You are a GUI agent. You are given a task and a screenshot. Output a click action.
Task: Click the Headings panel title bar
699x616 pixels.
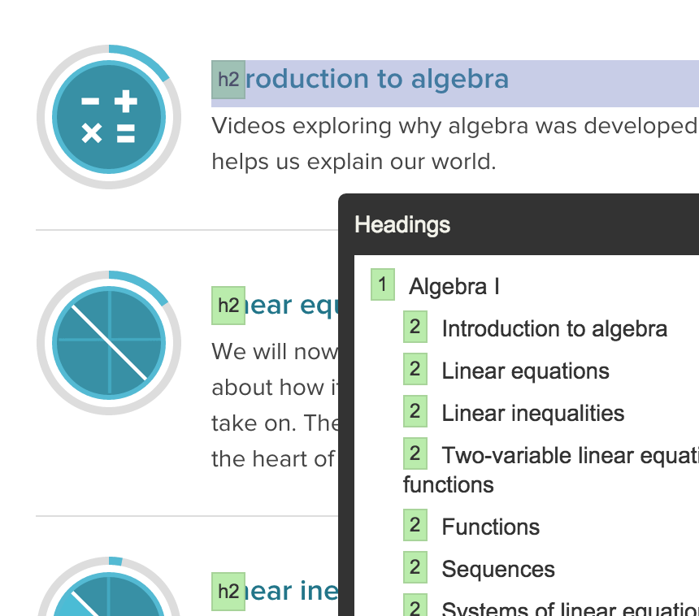coord(519,224)
